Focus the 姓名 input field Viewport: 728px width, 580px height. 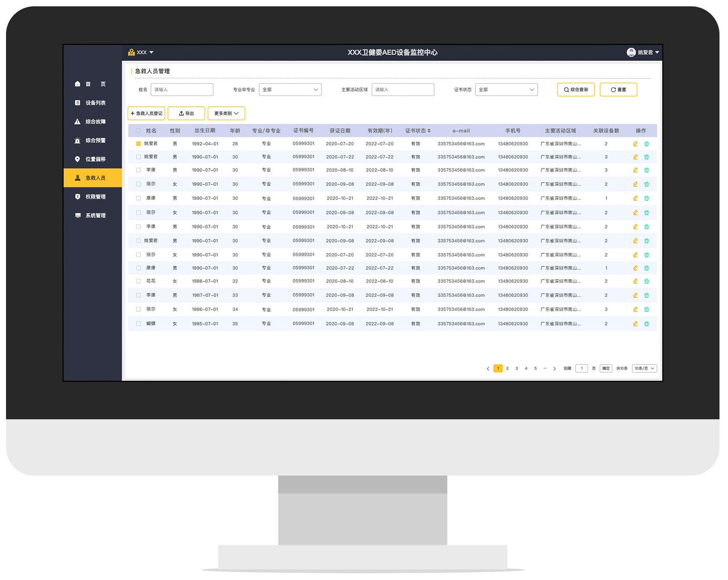pyautogui.click(x=182, y=90)
